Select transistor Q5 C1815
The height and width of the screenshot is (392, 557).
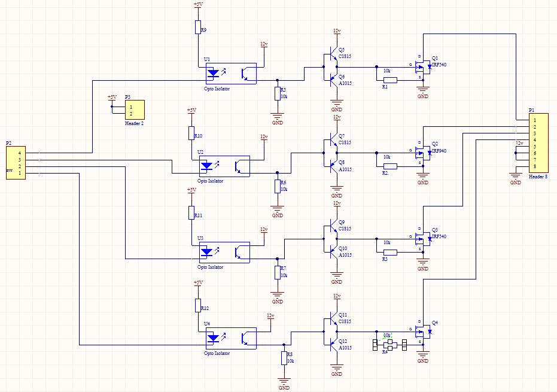tap(333, 53)
